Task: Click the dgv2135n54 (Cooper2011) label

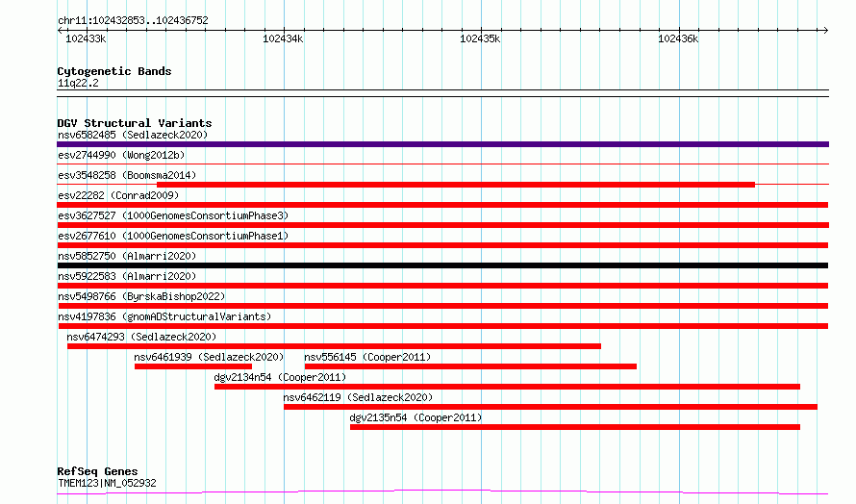Action: (416, 417)
